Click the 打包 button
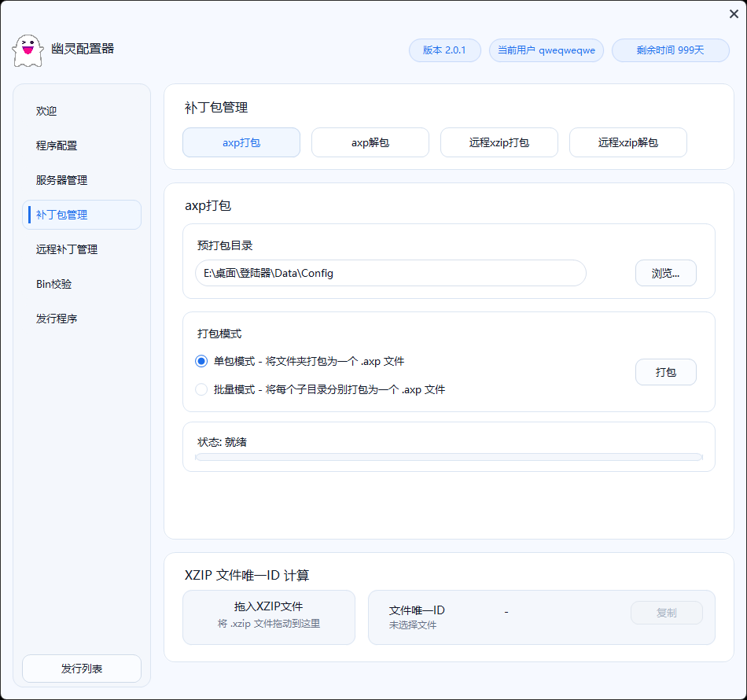Screen dimensions: 747x700 pos(665,372)
